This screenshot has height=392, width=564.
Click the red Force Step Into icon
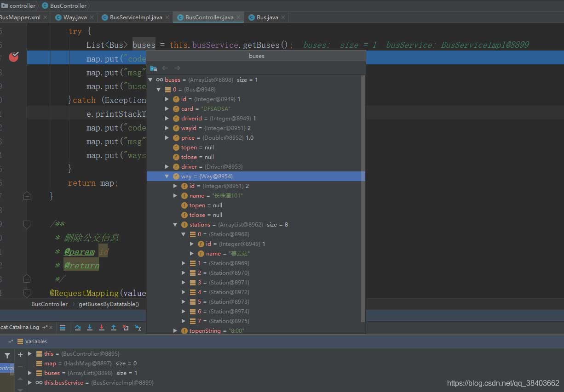click(x=102, y=328)
